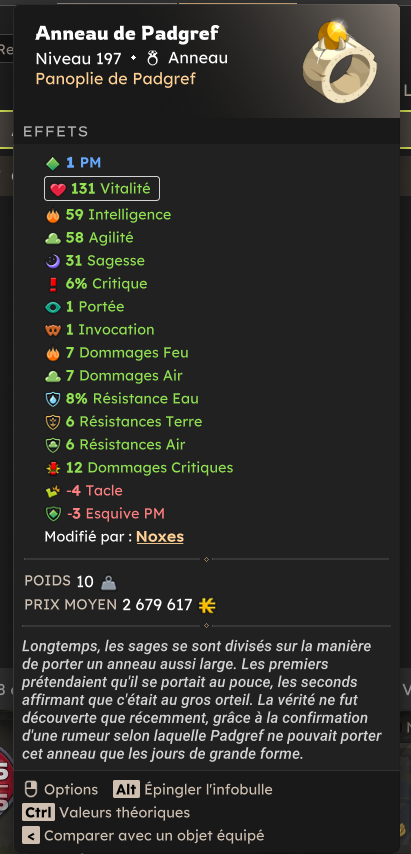This screenshot has height=854, width=411.
Task: Open the Noxes player link
Action: (x=160, y=537)
